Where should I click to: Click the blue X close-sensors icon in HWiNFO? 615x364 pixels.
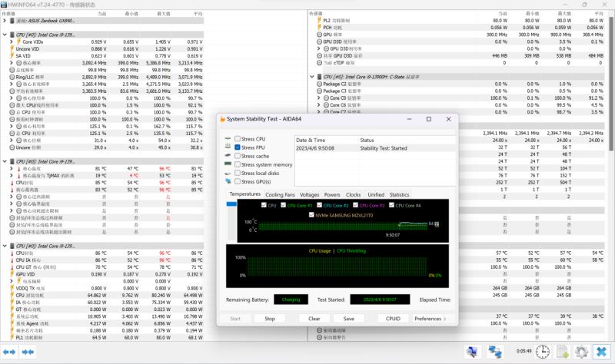(x=601, y=352)
